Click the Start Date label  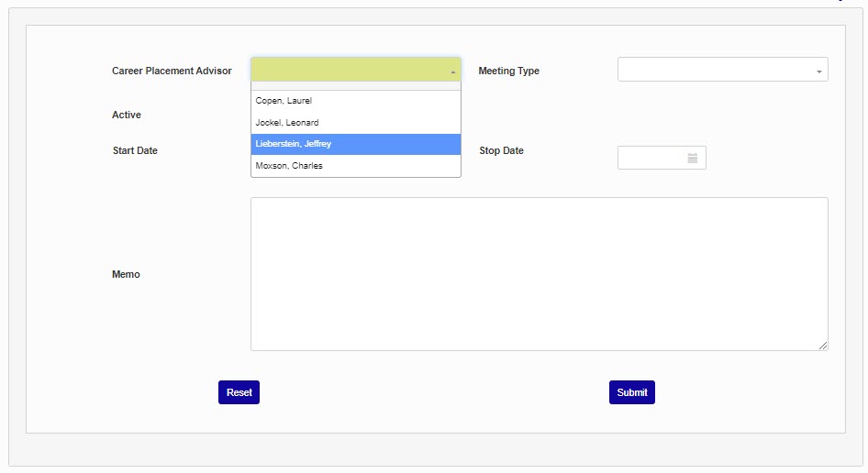[x=135, y=150]
